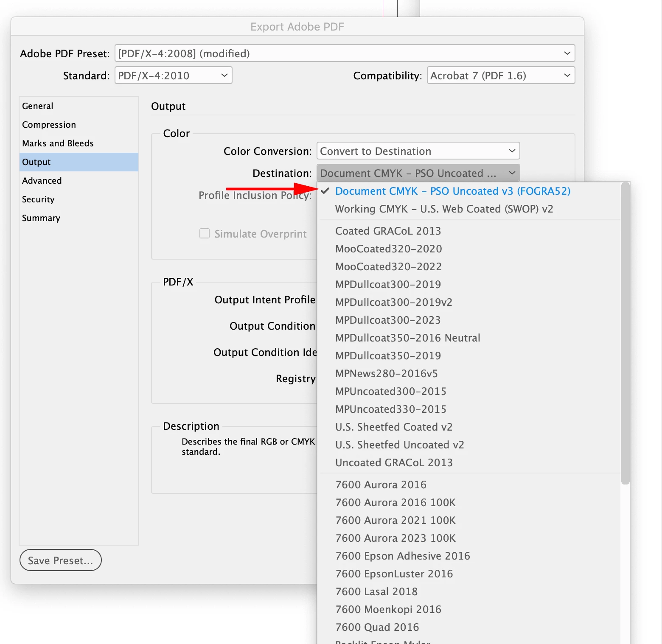Select 7600 Aurora 2016 profile
This screenshot has width=662, height=644.
469,485
